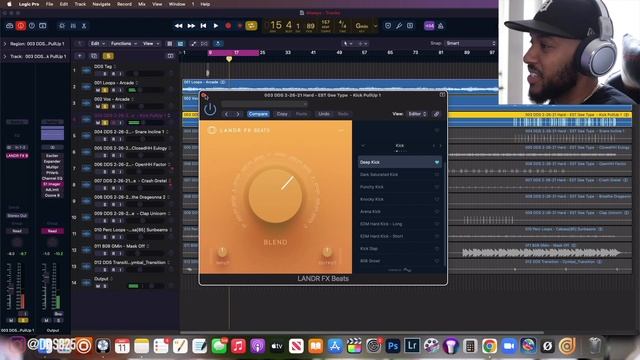Open the Ozone 8 insert slot

click(x=52, y=196)
